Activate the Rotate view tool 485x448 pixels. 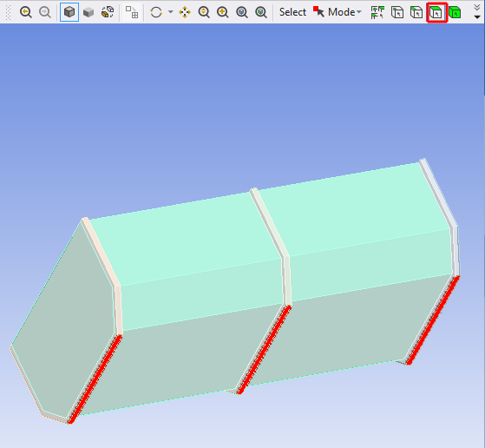coord(156,12)
